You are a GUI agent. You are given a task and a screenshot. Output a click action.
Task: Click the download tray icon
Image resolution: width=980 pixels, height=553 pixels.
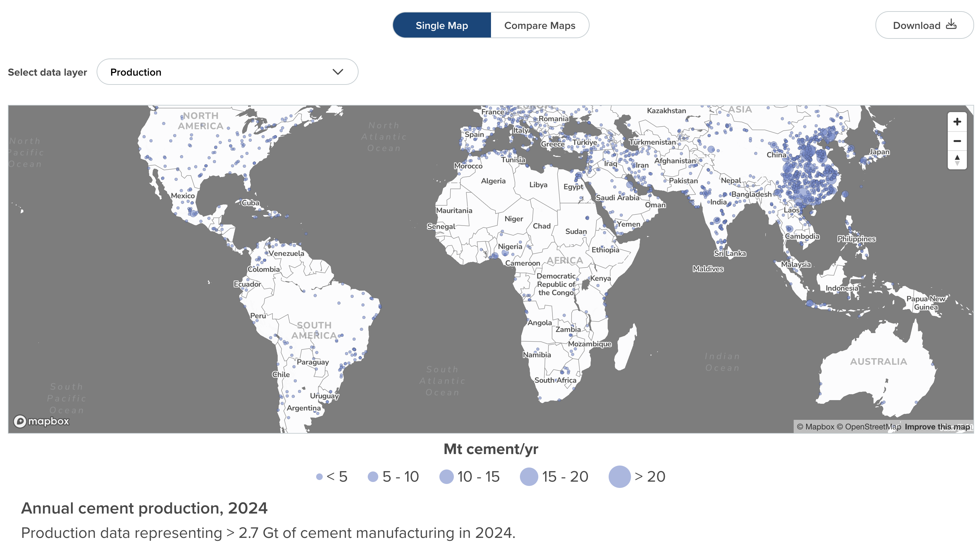pyautogui.click(x=951, y=24)
